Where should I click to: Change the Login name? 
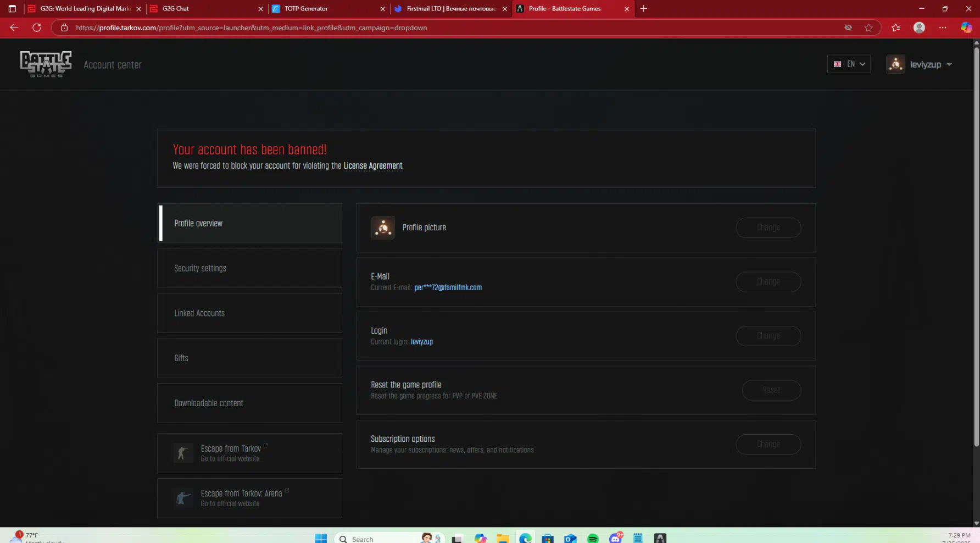pyautogui.click(x=768, y=336)
